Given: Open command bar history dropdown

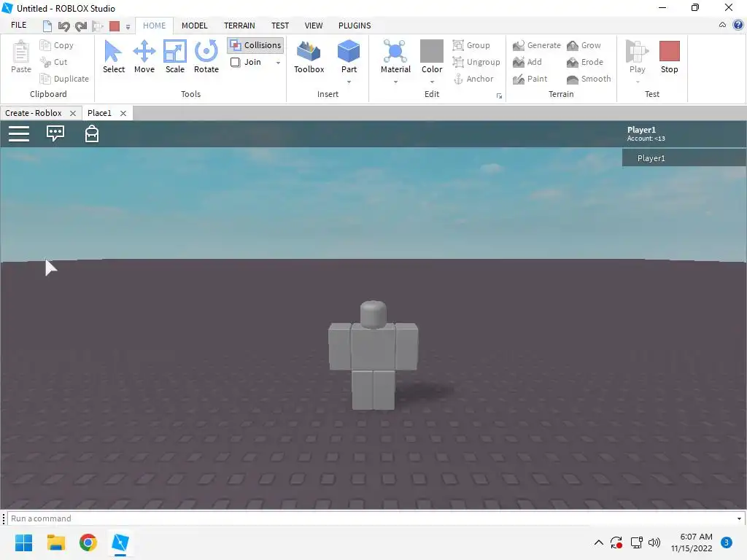Looking at the screenshot, I should [x=739, y=518].
